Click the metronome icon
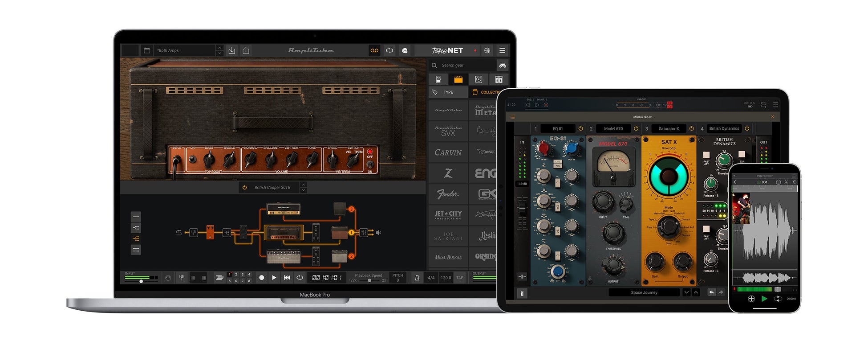Image resolution: width=868 pixels, height=337 pixels. point(417,278)
